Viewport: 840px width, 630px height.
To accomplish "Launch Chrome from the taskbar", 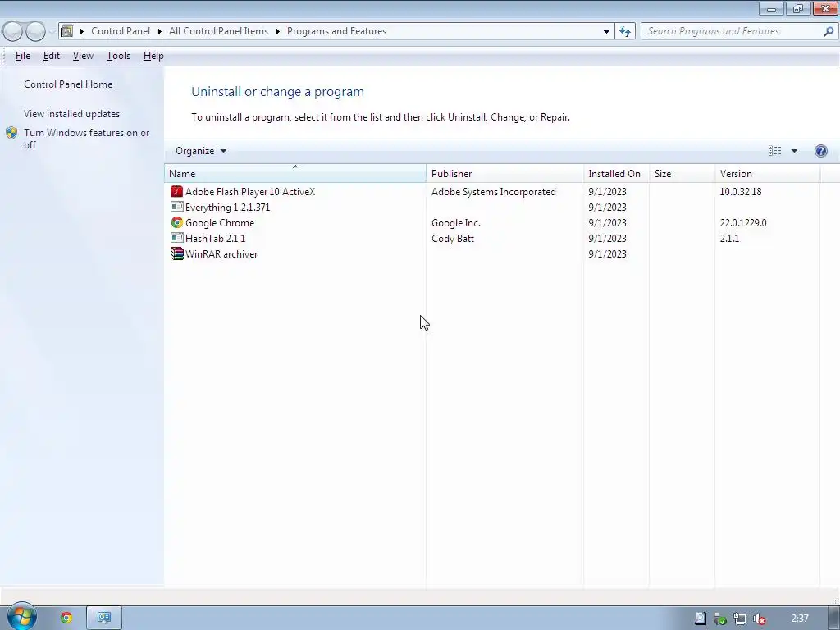I will click(66, 618).
